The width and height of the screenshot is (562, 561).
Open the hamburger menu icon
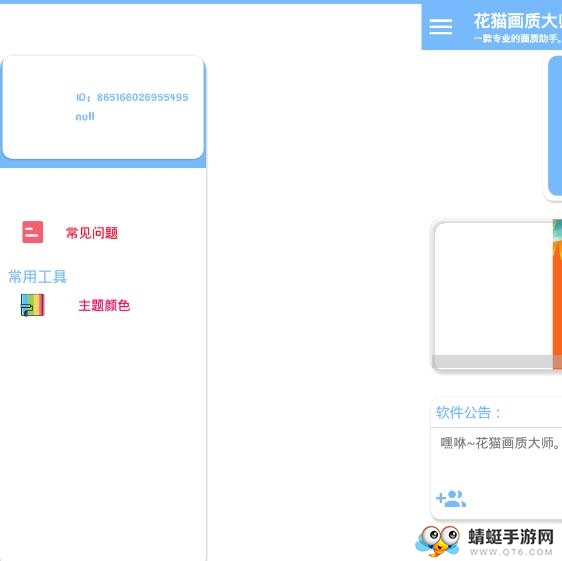click(x=440, y=27)
